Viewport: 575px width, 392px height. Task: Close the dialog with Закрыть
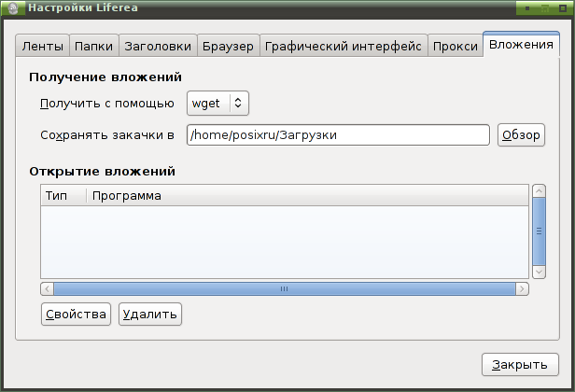tap(520, 365)
